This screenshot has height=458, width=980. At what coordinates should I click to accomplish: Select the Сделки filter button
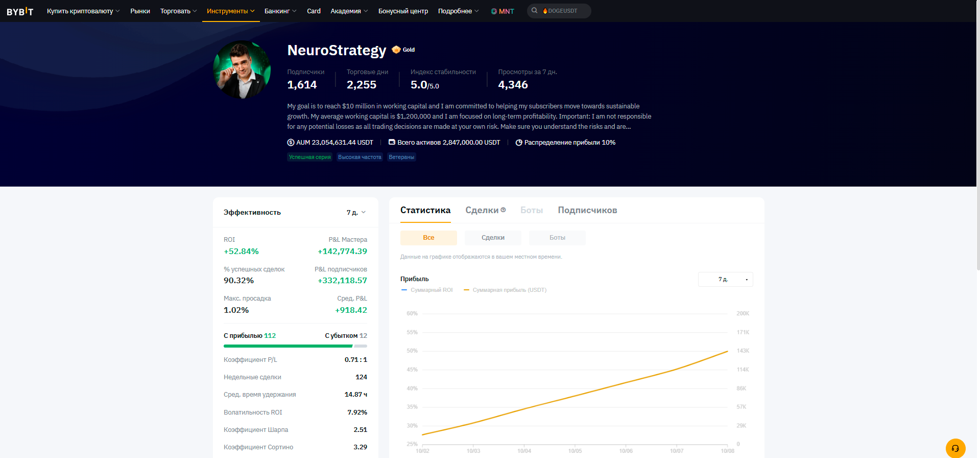(x=493, y=238)
